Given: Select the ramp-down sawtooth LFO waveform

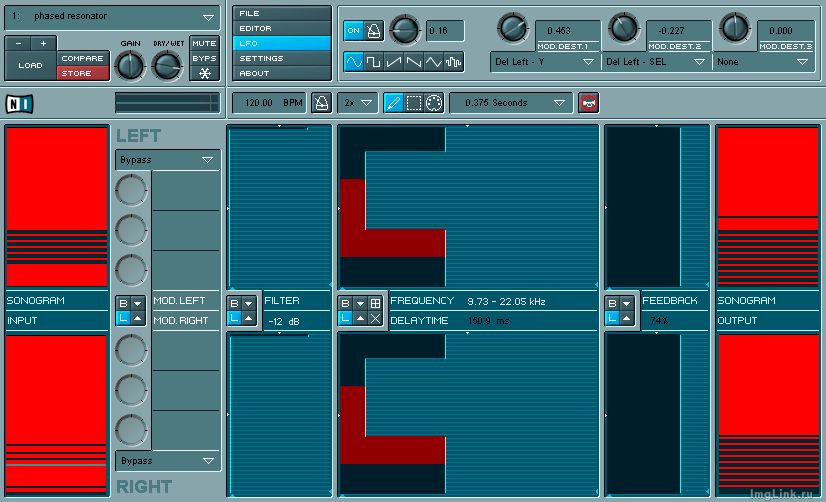Looking at the screenshot, I should point(414,62).
